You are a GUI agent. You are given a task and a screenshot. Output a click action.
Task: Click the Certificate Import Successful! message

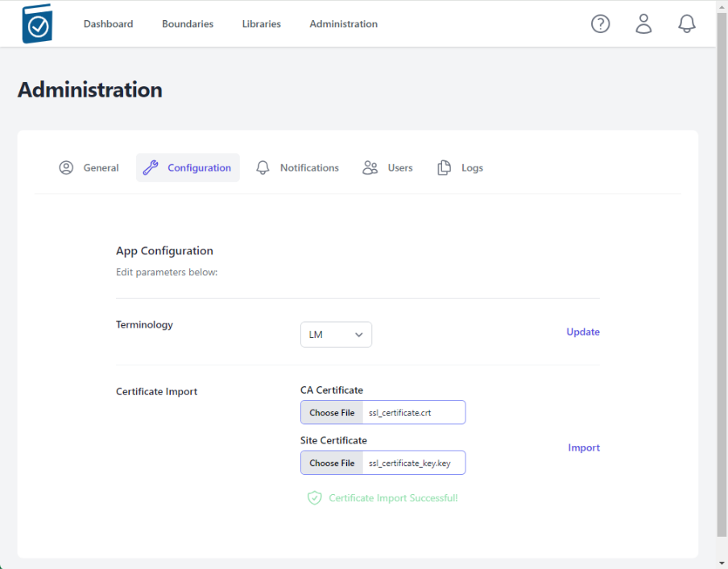(393, 498)
